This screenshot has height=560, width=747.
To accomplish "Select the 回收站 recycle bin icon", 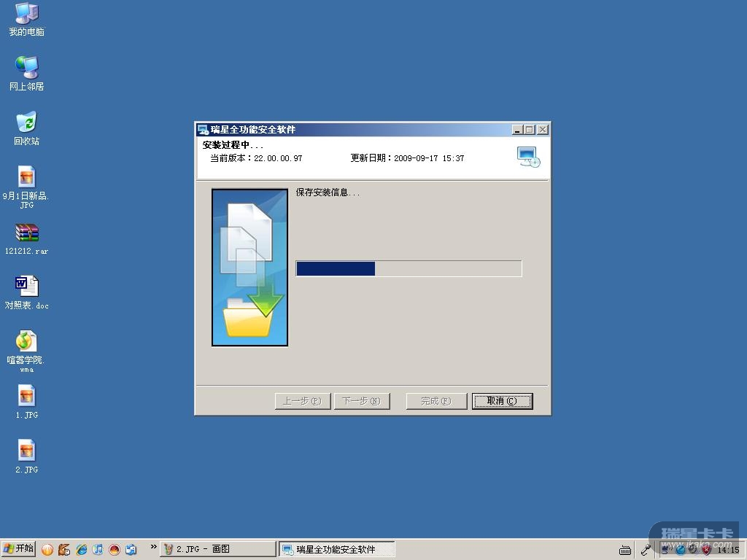I will (x=27, y=128).
